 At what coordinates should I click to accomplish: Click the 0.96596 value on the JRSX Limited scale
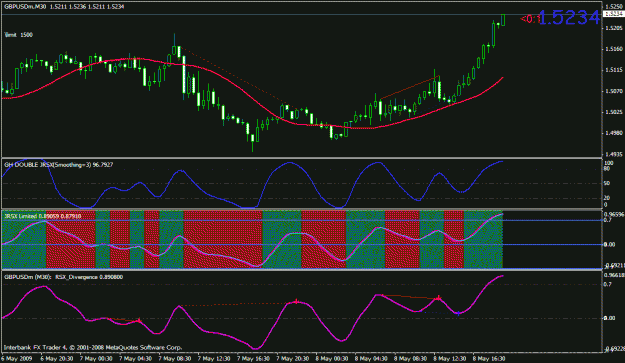[x=614, y=214]
